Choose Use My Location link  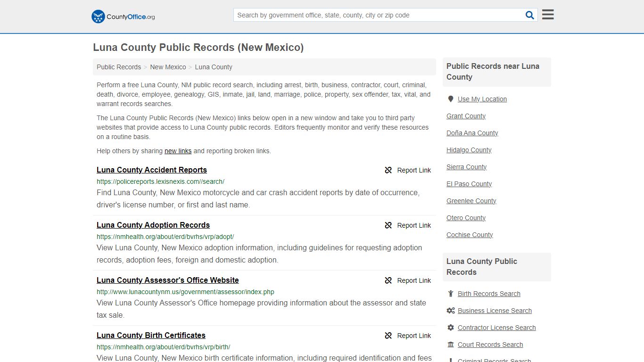(x=482, y=99)
